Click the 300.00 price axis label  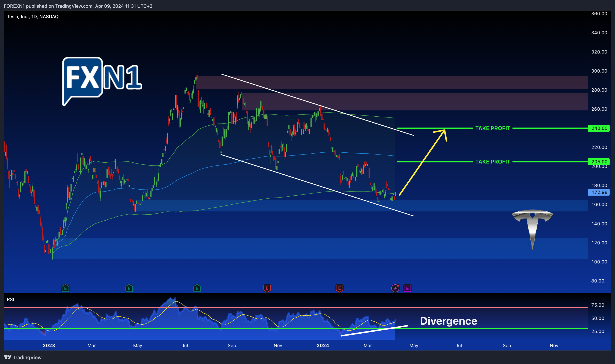(599, 71)
